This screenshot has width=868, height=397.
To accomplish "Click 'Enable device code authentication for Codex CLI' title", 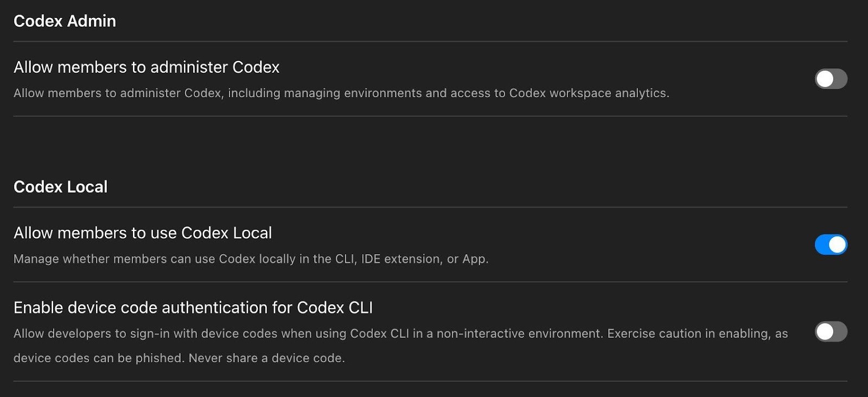I will pyautogui.click(x=193, y=307).
